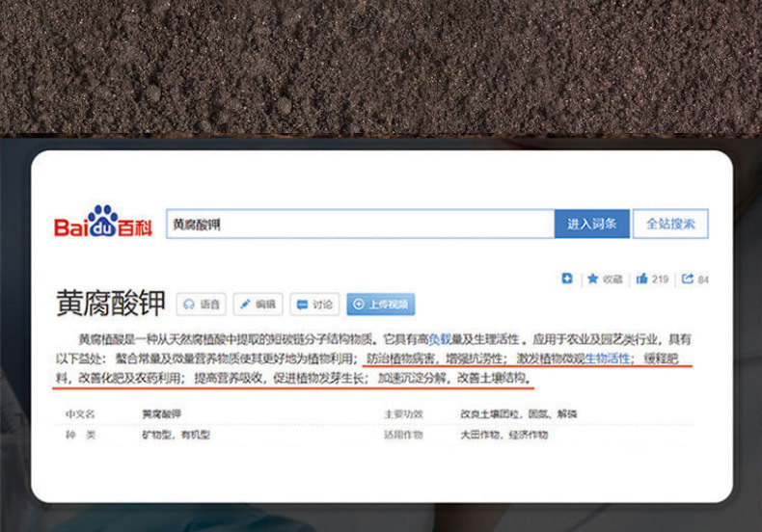This screenshot has height=532, width=762.
Task: Open the 生物活性 hyperlink in paragraph
Action: (x=607, y=359)
